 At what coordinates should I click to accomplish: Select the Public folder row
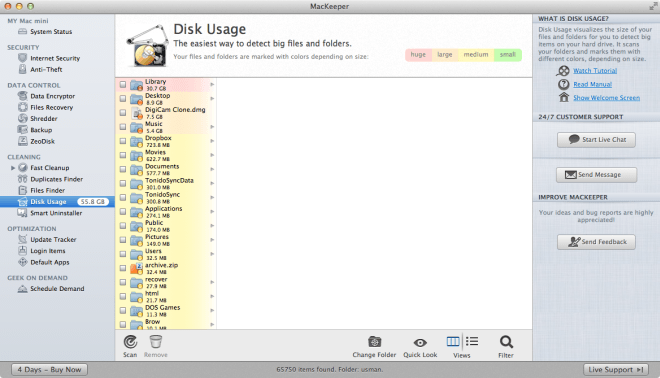(166, 226)
